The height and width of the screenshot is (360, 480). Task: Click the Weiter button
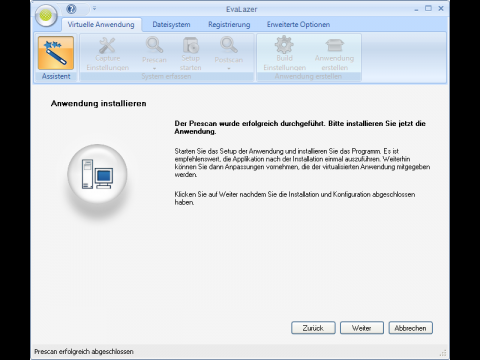click(x=362, y=328)
